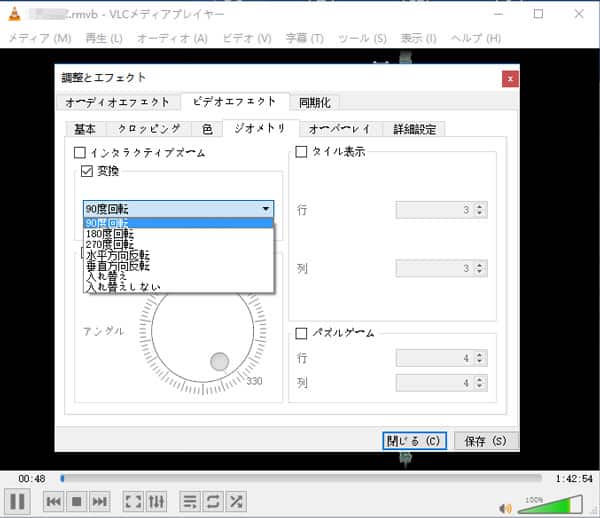Click the 保存 (S) button
600x518 pixels.
[486, 441]
